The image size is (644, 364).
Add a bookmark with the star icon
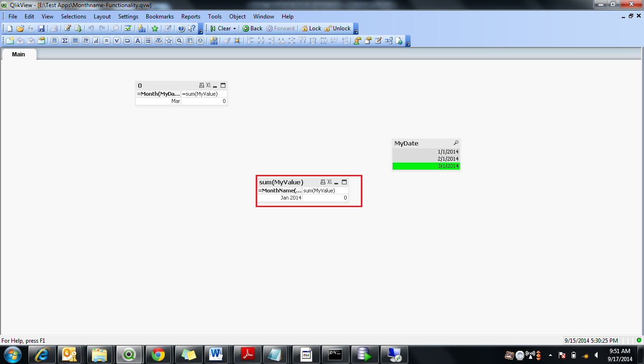155,28
